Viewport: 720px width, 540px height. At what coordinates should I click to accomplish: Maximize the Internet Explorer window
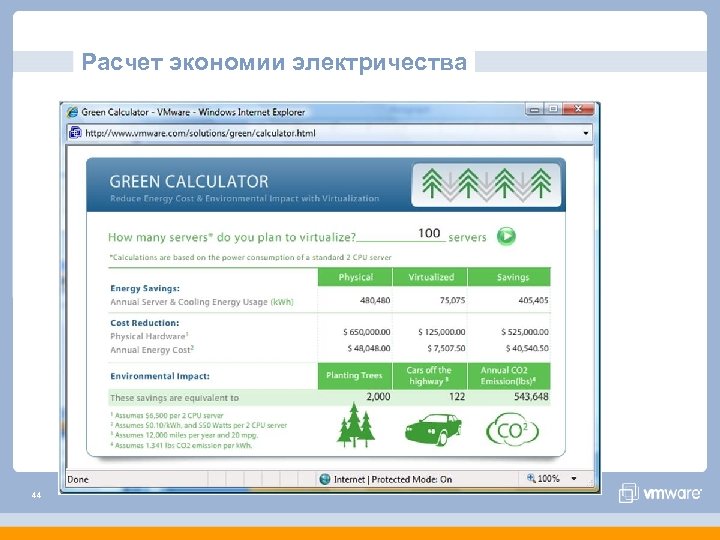[x=553, y=109]
